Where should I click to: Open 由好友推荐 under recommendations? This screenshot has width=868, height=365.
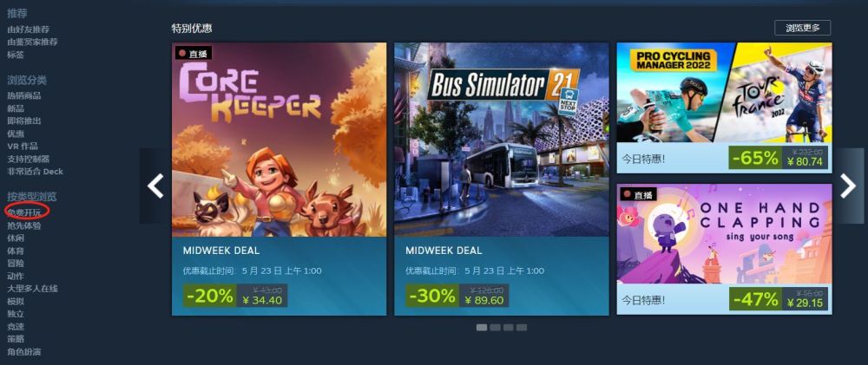click(29, 29)
